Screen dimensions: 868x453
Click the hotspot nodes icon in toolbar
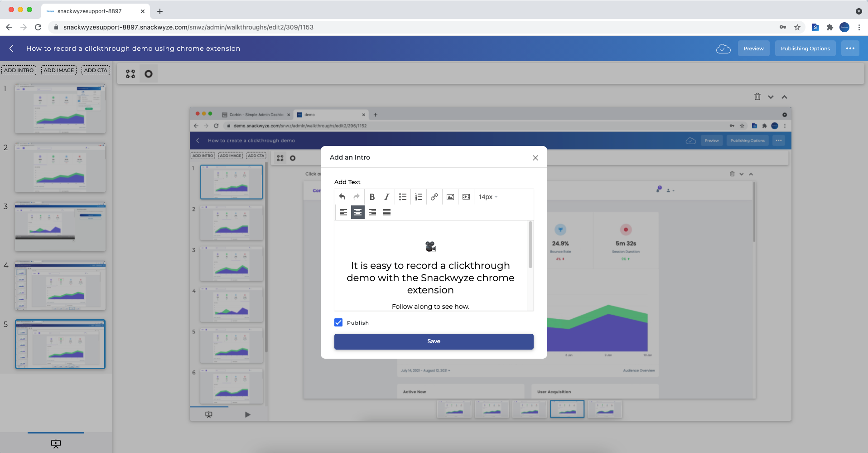pos(130,74)
